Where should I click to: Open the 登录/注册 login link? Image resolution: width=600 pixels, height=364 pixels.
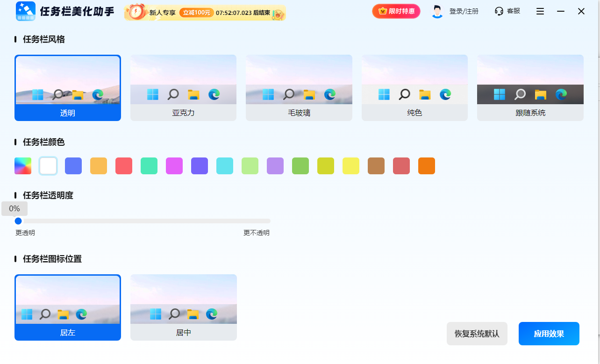465,11
